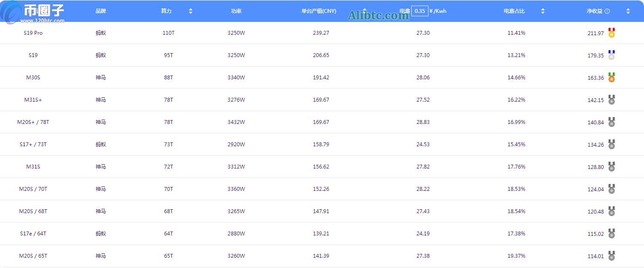644x268 pixels.
Task: Click the 品牌 column header
Action: point(101,11)
